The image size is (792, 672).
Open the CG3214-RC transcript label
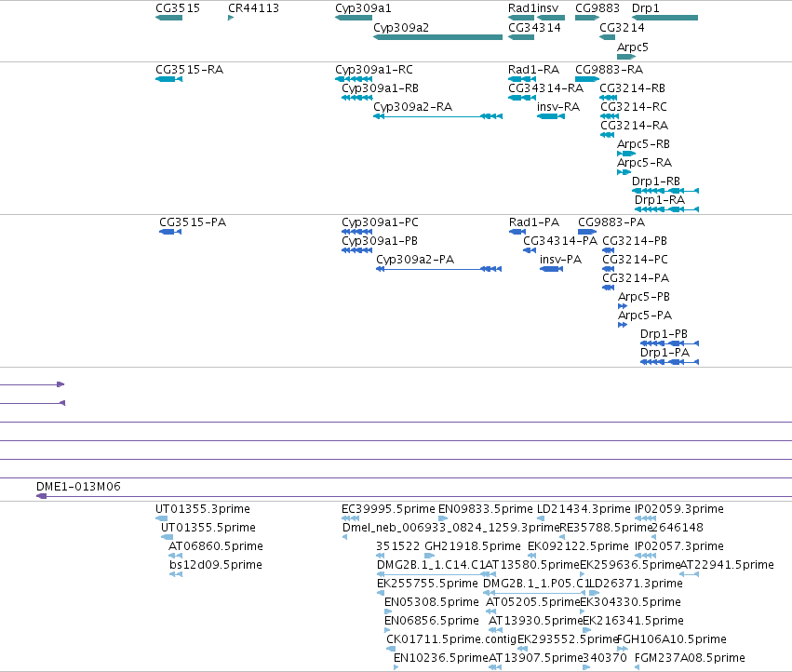[x=634, y=107]
